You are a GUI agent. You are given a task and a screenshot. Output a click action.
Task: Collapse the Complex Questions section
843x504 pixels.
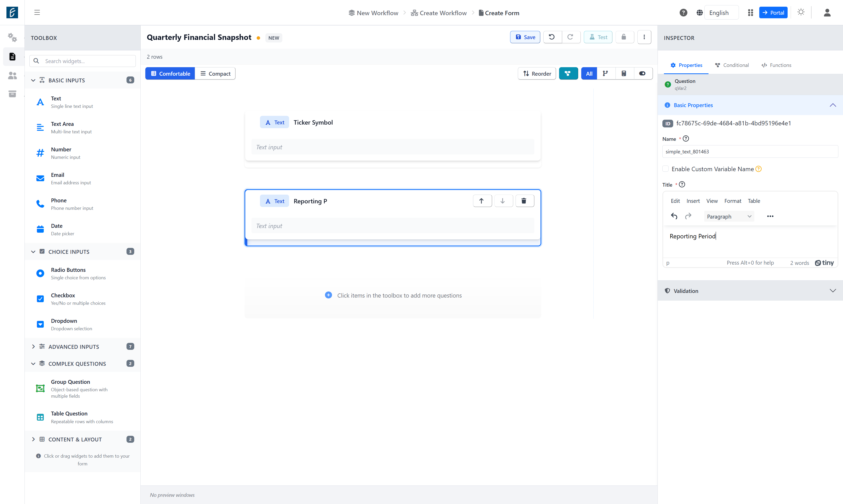point(83,363)
